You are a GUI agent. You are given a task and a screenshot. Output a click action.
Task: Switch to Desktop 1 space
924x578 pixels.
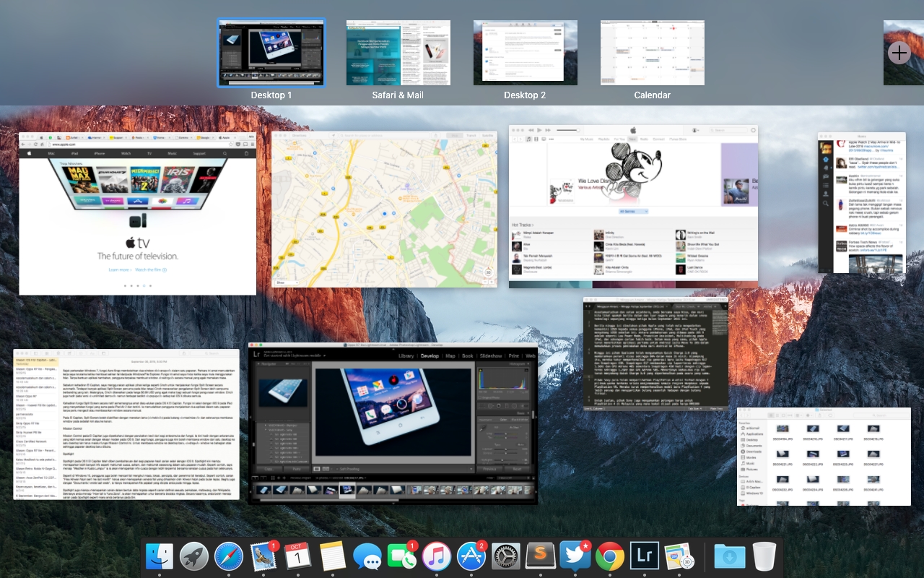pos(271,53)
